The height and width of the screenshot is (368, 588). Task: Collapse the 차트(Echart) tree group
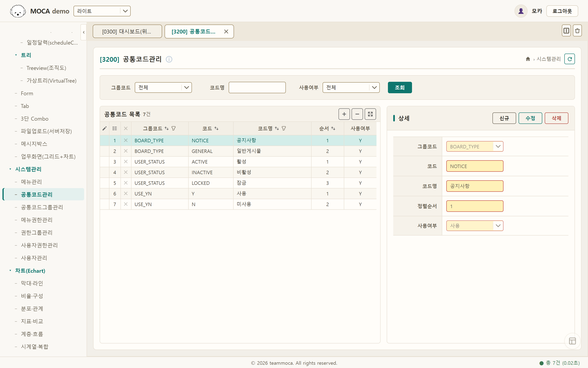click(x=10, y=271)
